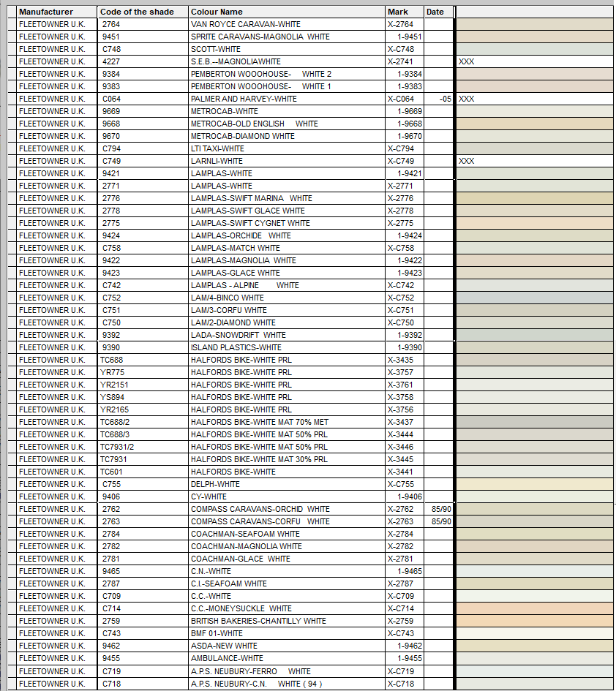Click shade code YS894
The image size is (616, 691).
(112, 397)
